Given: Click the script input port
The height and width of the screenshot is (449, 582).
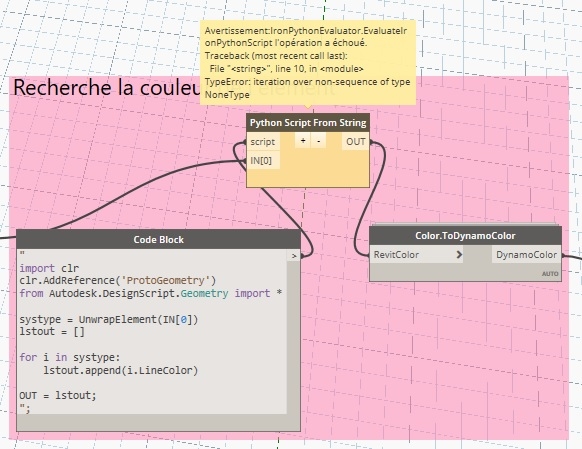Looking at the screenshot, I should [263, 142].
